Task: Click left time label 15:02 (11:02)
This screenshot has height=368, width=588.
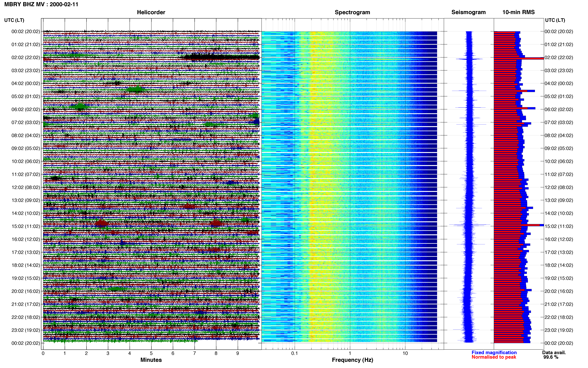Action: [26, 226]
